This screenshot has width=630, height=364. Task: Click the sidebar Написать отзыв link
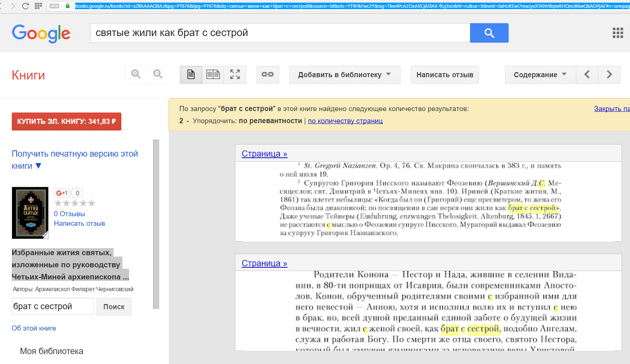pyautogui.click(x=79, y=224)
